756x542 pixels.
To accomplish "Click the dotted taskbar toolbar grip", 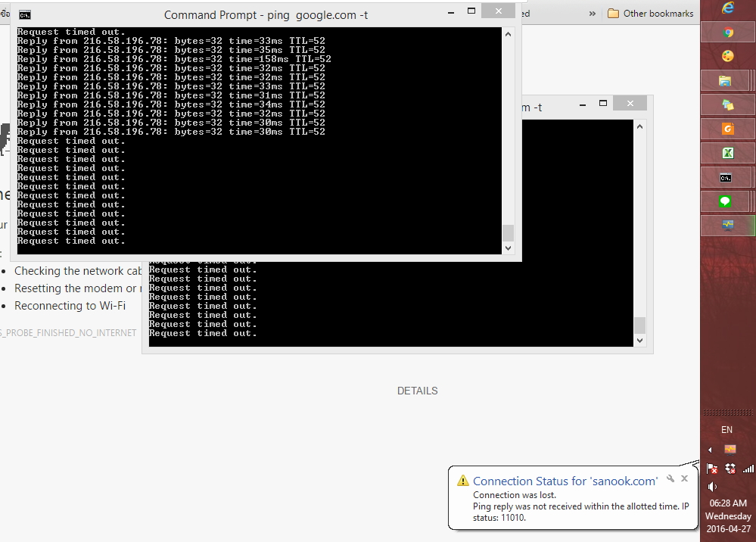I will 728,413.
